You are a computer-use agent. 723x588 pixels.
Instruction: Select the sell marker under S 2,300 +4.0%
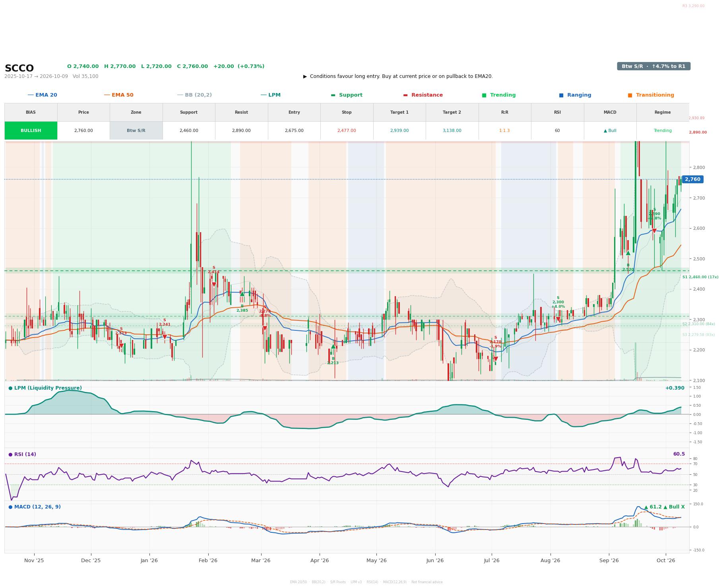[x=558, y=320]
